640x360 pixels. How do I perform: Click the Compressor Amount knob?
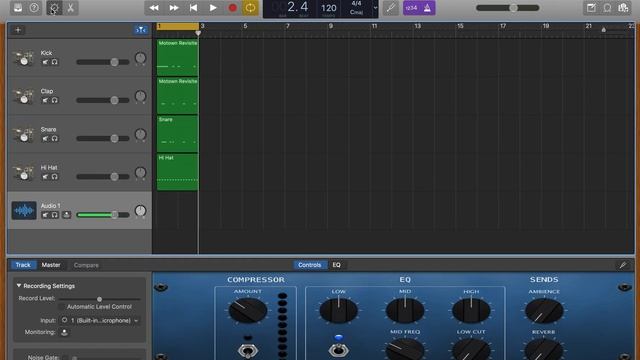pos(248,311)
